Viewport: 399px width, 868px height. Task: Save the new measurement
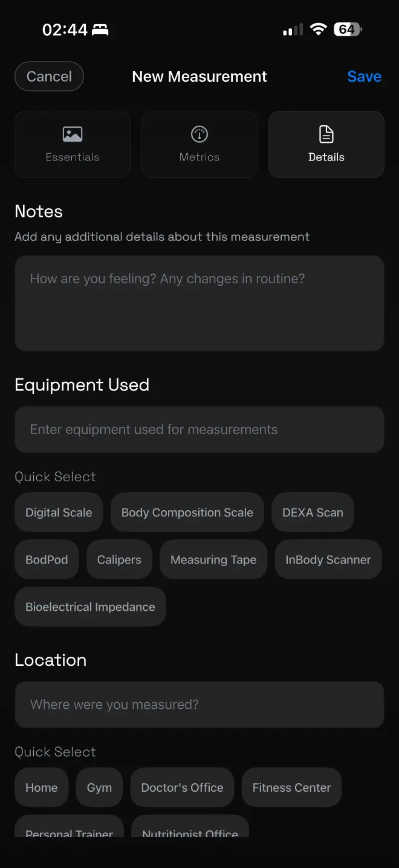[x=364, y=76]
